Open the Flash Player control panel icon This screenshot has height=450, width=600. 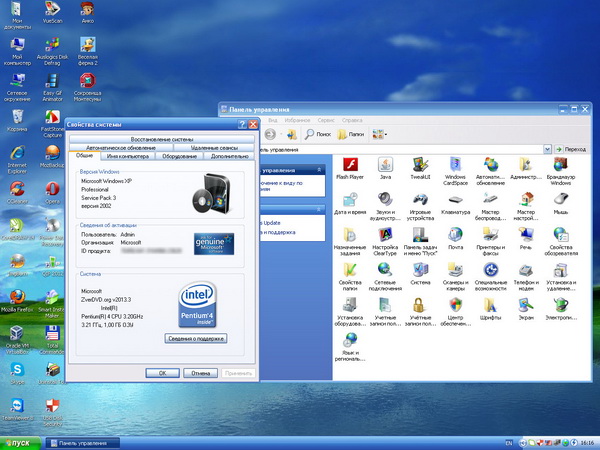[350, 165]
